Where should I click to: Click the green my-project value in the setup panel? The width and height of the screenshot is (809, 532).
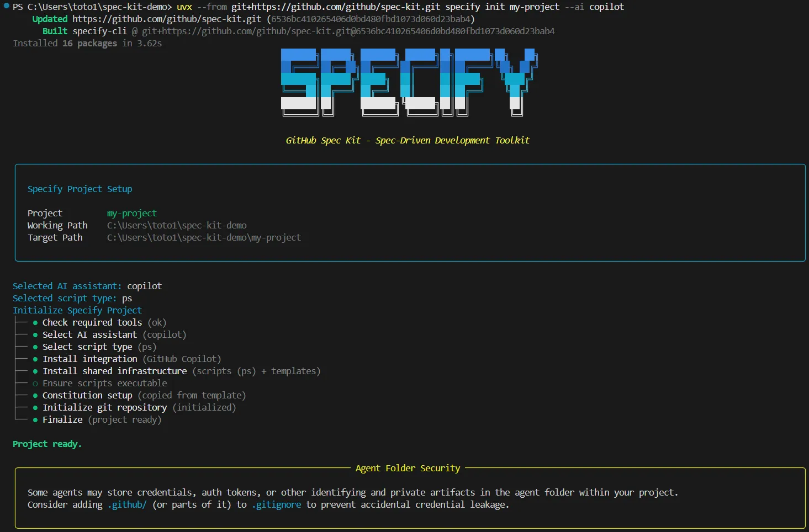[x=132, y=213]
